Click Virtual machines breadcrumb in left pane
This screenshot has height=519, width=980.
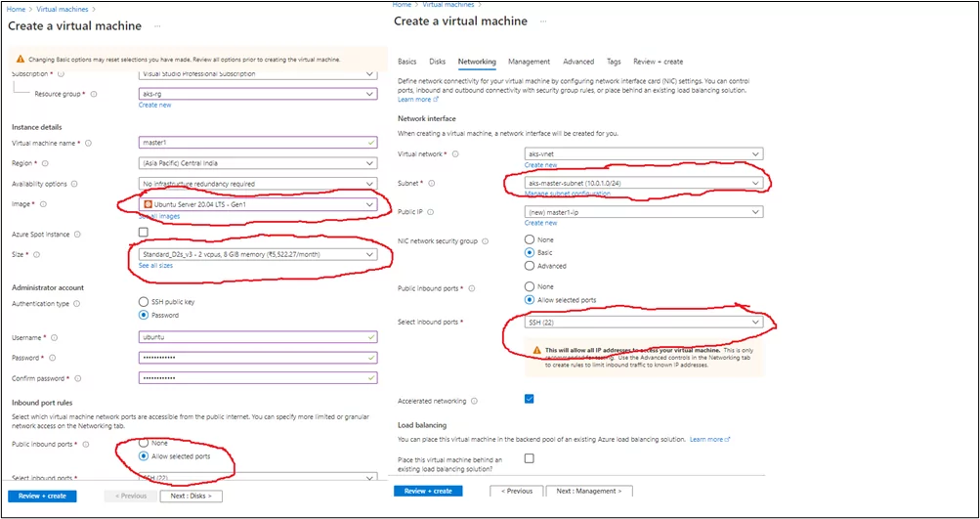63,10
